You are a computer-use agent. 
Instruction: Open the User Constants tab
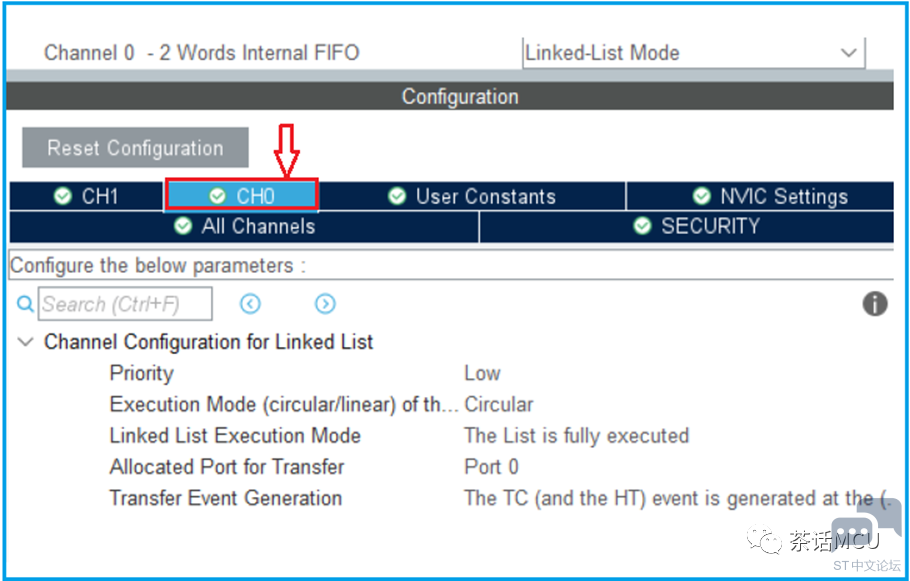[x=472, y=196]
